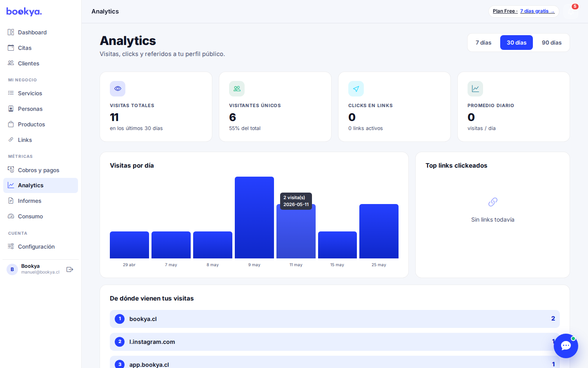Screen dimensions: 588x368
Task: Click the Cobros y pagos icon
Action: coord(11,170)
